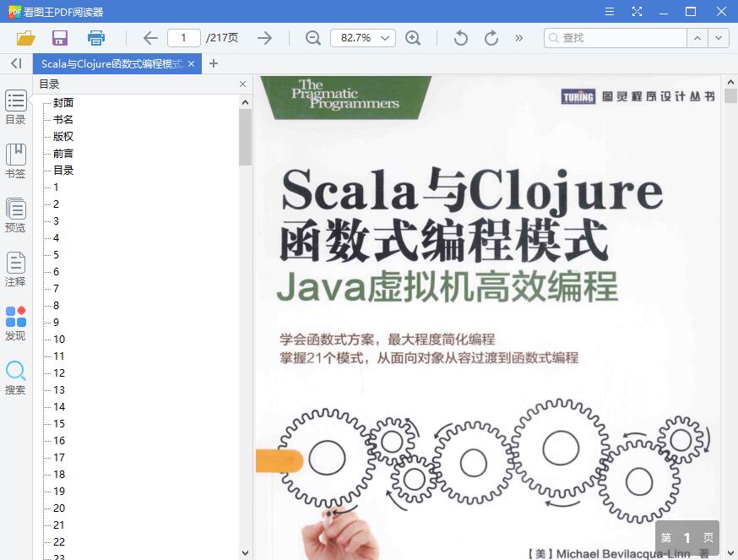The image size is (738, 560).
Task: Jump to 目录 entry in the outline tree
Action: (x=63, y=171)
